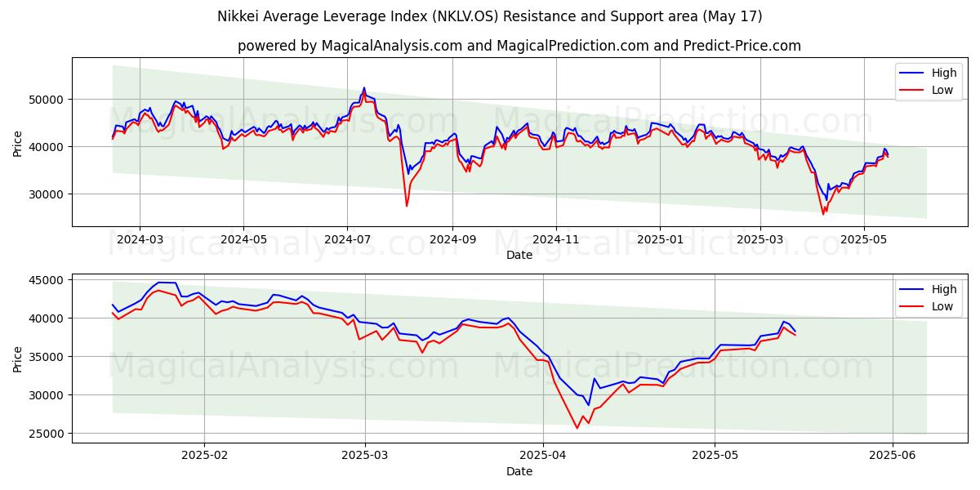
Task: Click the '30000' price tick in the top chart
Action: [48, 194]
